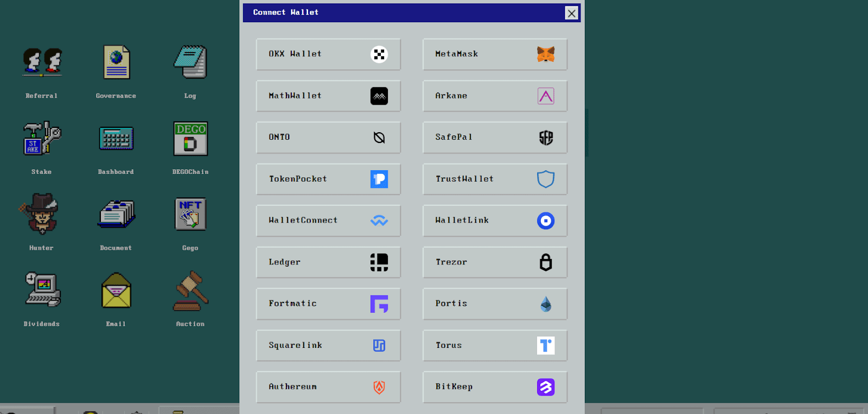Select SafePal wallet
Image resolution: width=868 pixels, height=414 pixels.
(x=495, y=138)
